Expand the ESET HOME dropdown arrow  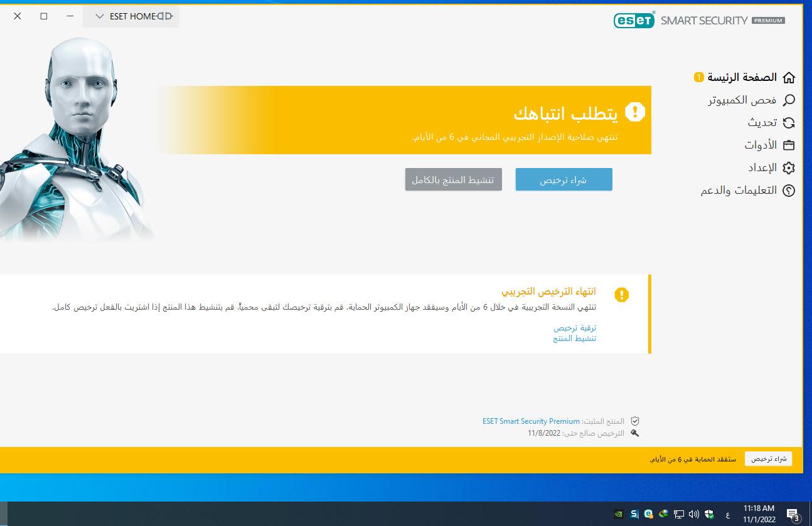(x=99, y=16)
